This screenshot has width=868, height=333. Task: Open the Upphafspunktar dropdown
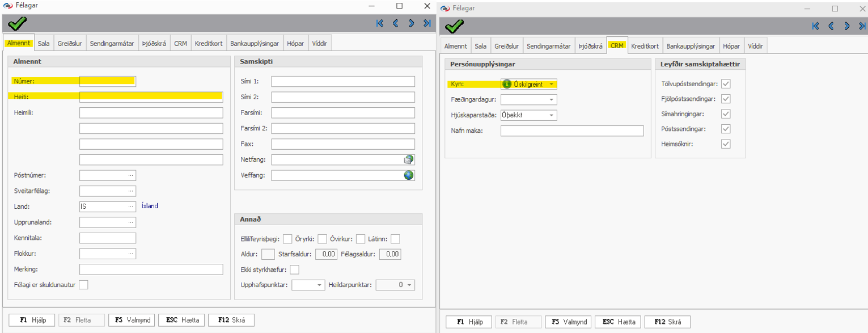coord(319,285)
